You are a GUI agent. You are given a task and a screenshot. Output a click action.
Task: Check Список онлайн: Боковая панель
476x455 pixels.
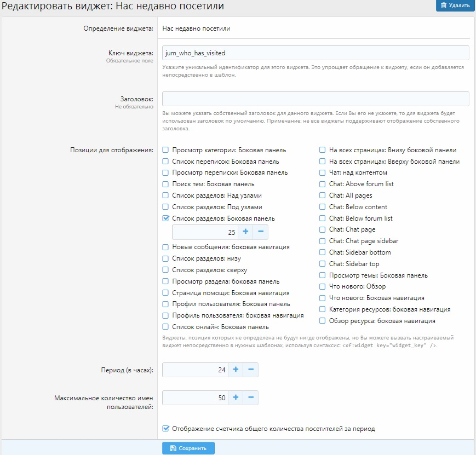coord(166,327)
